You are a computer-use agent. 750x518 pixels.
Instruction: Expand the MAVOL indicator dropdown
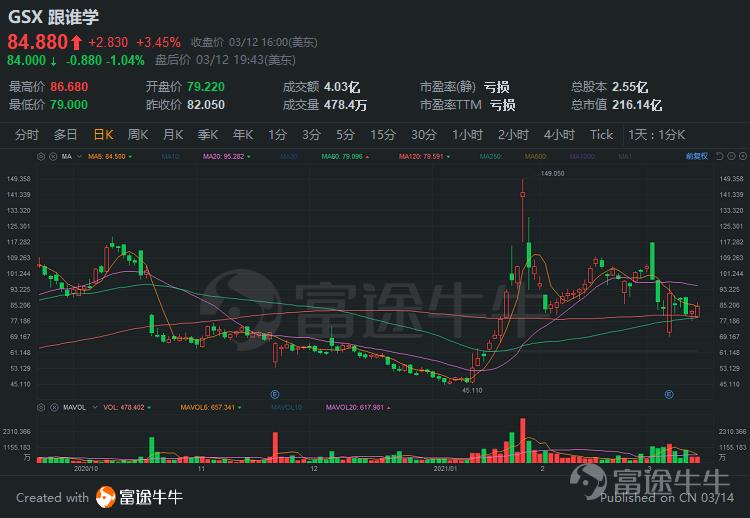(95, 407)
